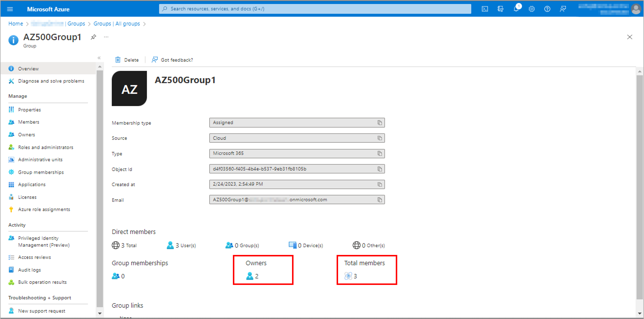Open the account avatar menu

(x=636, y=9)
